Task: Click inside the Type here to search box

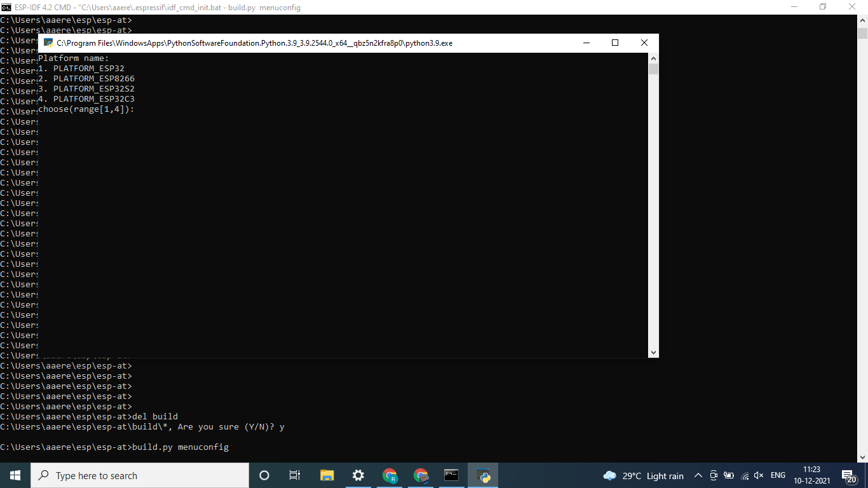Action: [x=140, y=475]
